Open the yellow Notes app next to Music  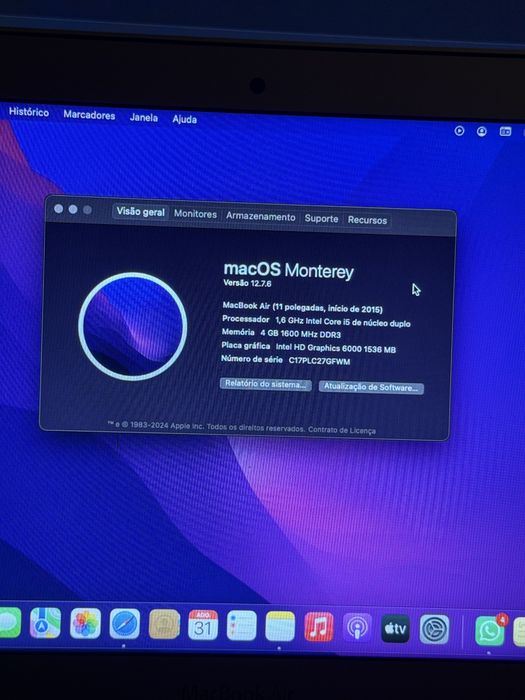[x=280, y=626]
